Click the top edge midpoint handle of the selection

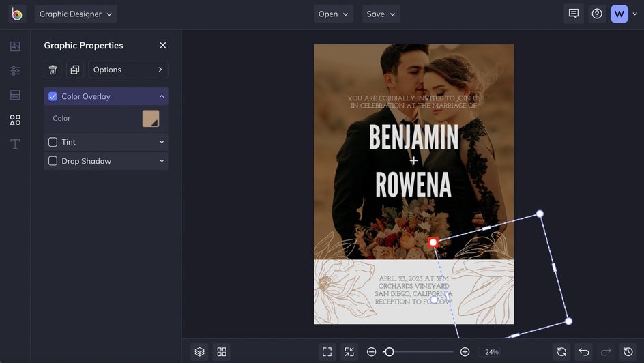(x=486, y=228)
